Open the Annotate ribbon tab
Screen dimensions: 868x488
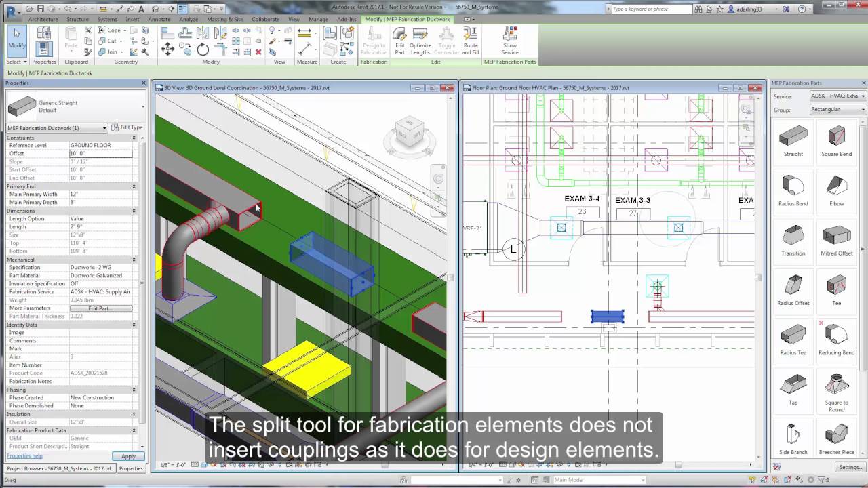point(159,19)
